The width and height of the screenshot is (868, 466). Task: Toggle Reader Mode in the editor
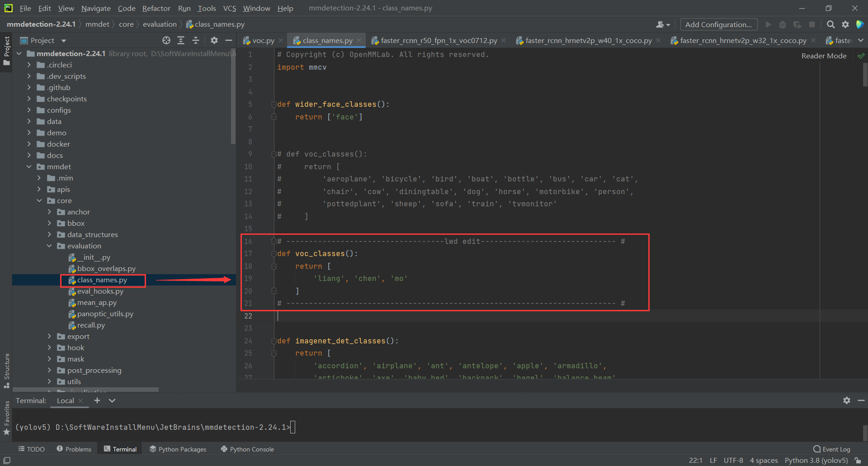tap(824, 56)
